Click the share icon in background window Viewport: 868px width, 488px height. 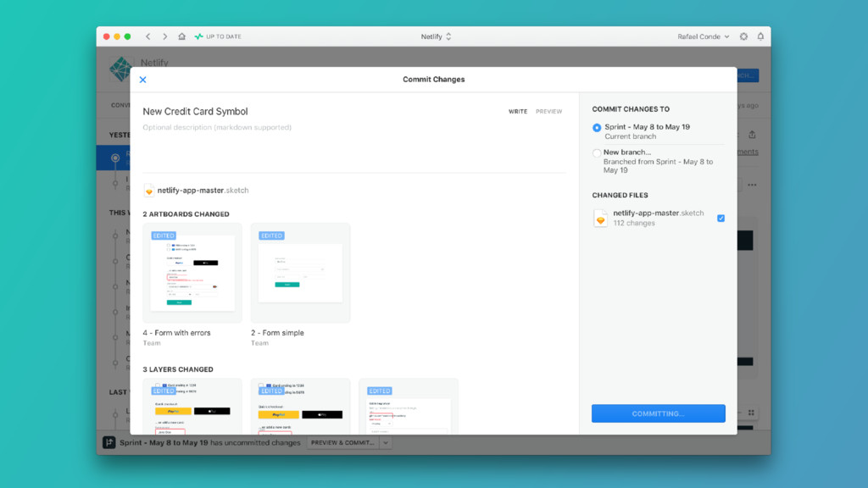[x=752, y=135]
